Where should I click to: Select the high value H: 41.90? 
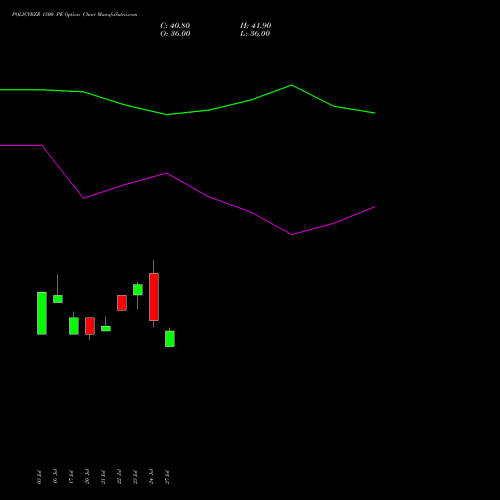[256, 26]
